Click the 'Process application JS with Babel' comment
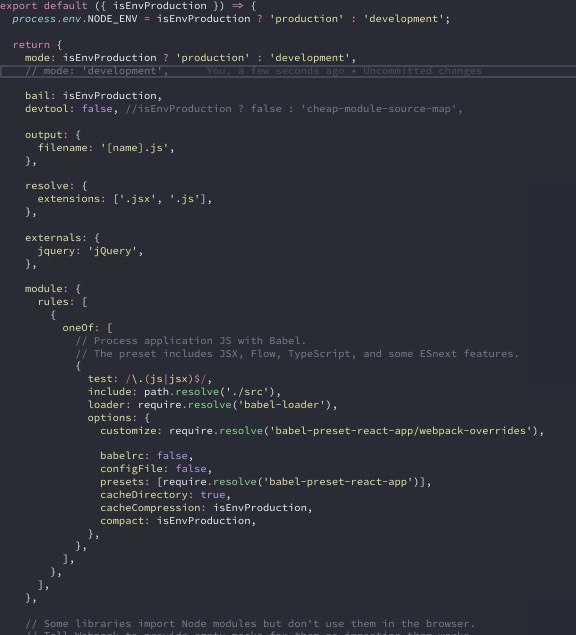576x635 pixels. click(x=190, y=341)
